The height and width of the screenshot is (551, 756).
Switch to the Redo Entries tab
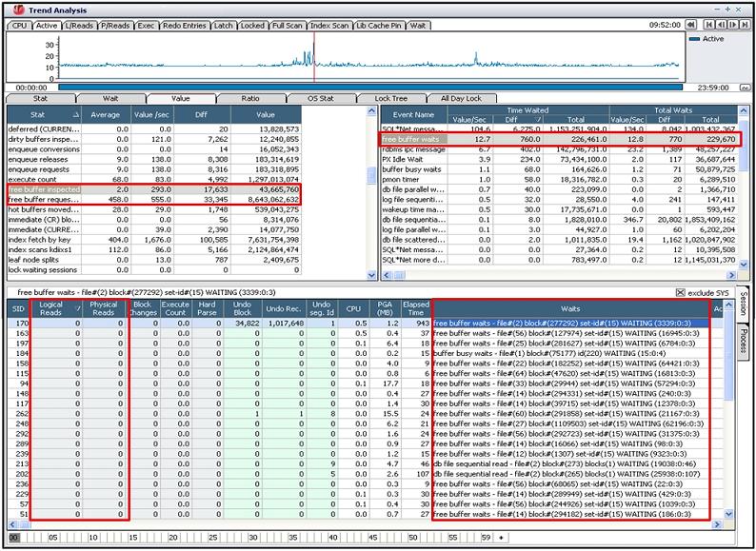[x=184, y=26]
